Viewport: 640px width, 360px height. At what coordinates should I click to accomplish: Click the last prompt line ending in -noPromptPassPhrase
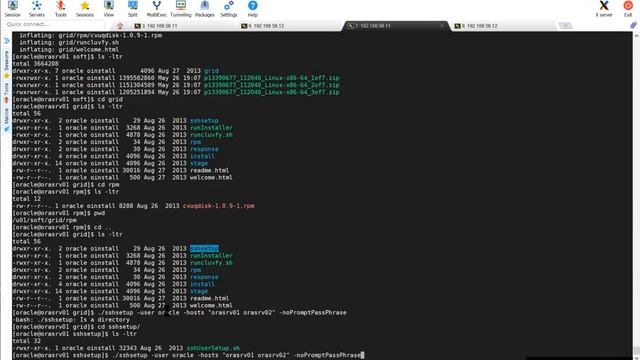188,355
